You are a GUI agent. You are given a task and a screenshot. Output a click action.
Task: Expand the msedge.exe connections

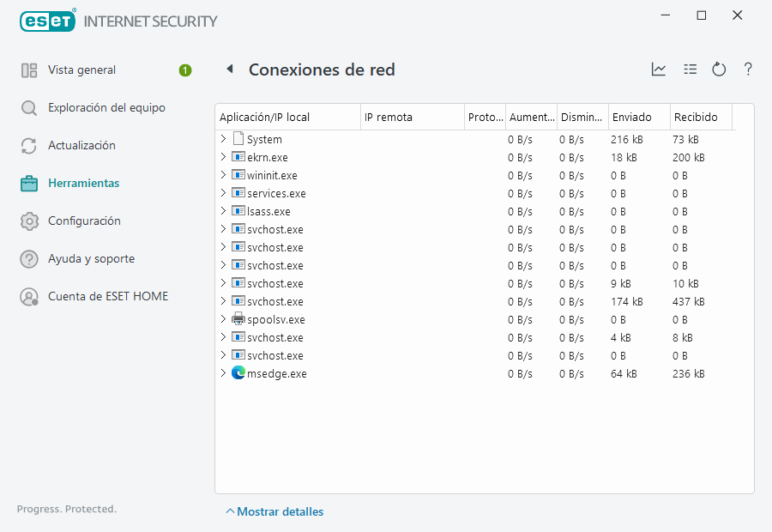coord(223,373)
